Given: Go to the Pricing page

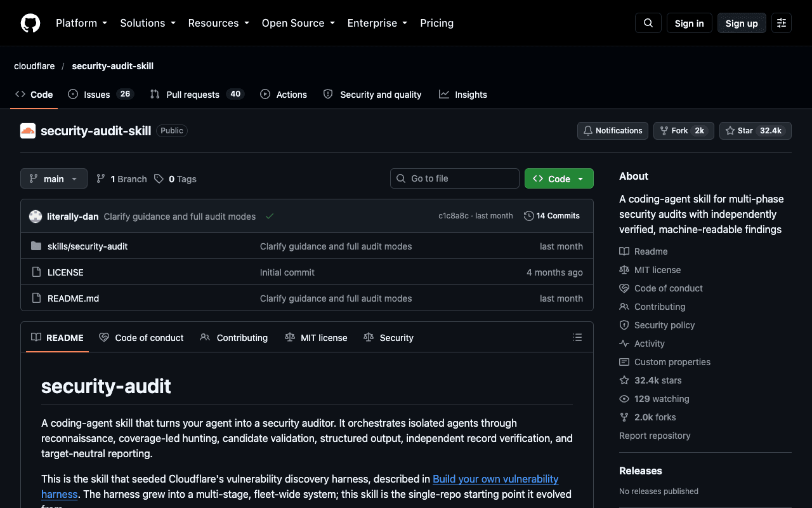Looking at the screenshot, I should pos(436,23).
